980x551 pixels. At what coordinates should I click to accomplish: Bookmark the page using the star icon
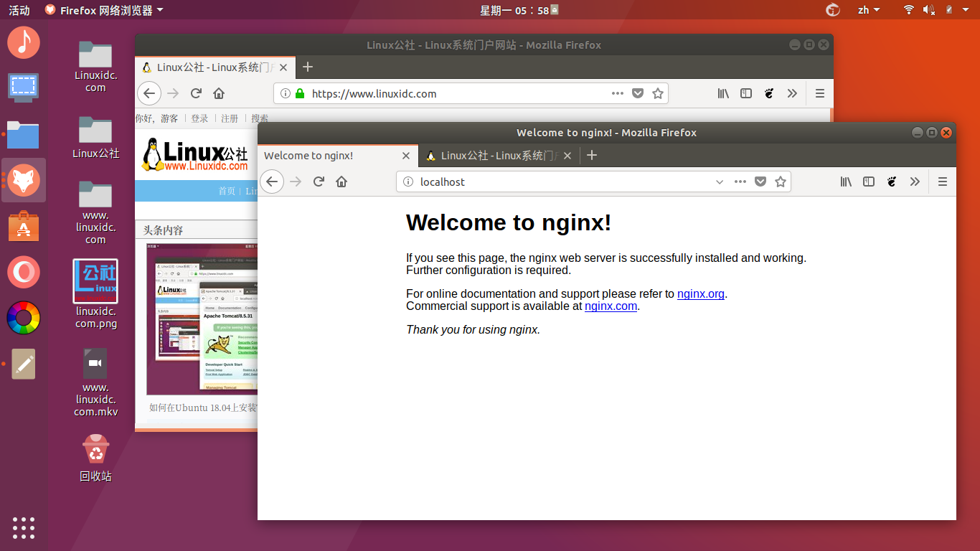781,182
